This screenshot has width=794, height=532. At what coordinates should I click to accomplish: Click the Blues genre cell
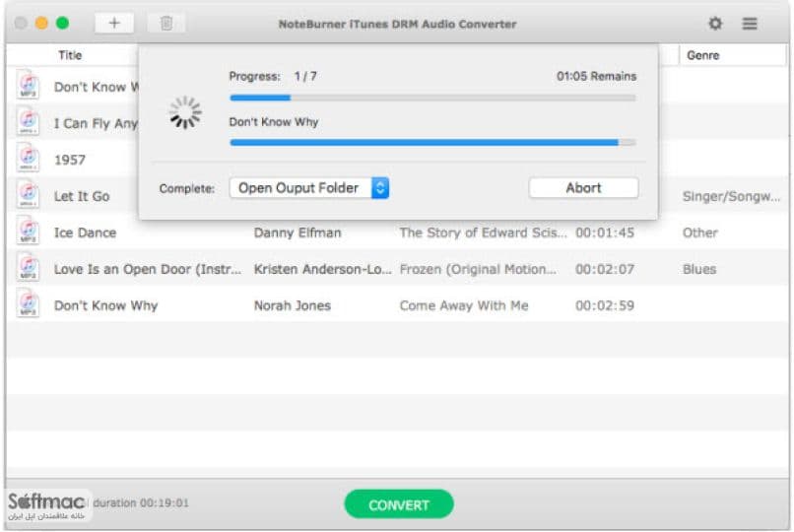point(699,269)
